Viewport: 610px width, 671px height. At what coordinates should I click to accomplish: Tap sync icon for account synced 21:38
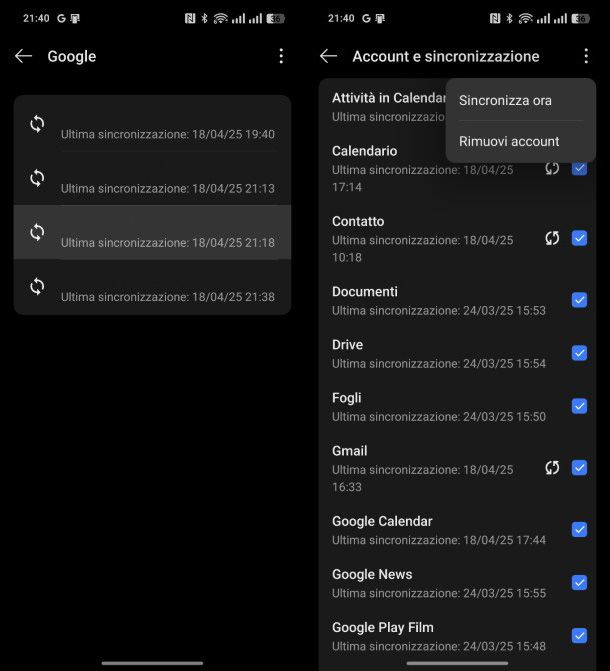pos(37,287)
